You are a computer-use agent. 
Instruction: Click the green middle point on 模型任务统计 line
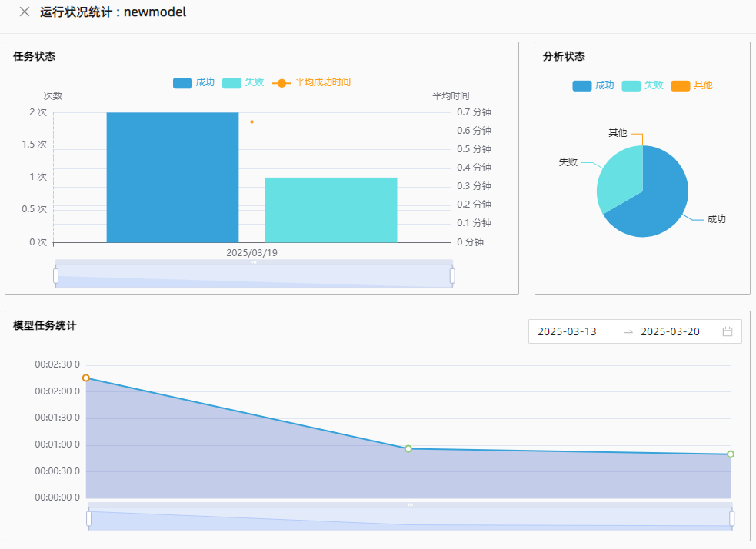coord(408,449)
